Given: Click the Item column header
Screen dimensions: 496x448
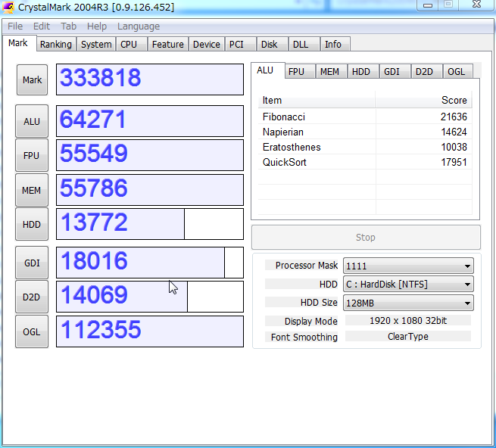Looking at the screenshot, I should pyautogui.click(x=317, y=100).
